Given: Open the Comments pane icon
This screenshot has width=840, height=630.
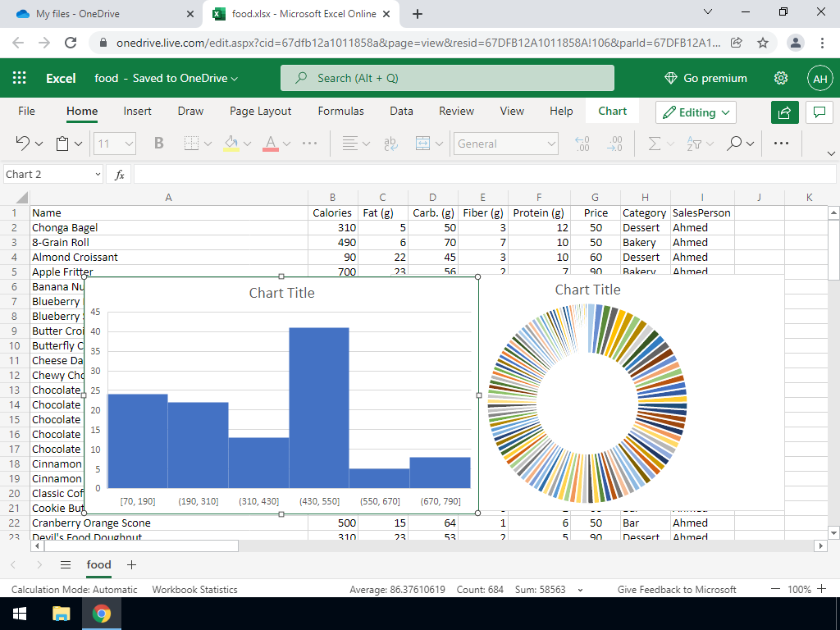Looking at the screenshot, I should (x=819, y=112).
